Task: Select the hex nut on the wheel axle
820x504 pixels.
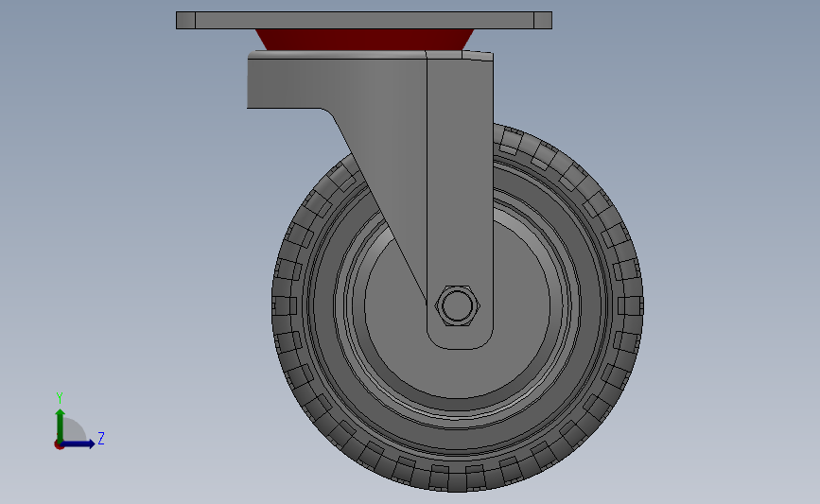Action: pos(458,305)
